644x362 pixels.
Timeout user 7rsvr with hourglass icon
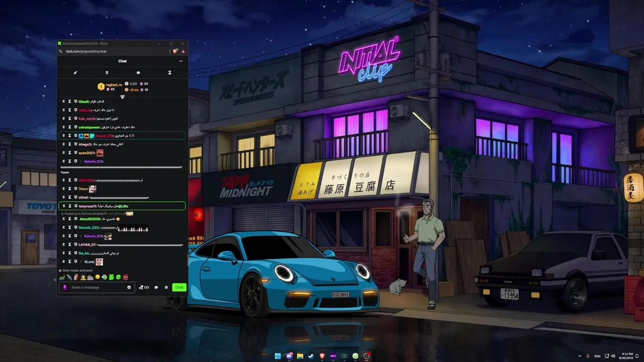click(70, 189)
